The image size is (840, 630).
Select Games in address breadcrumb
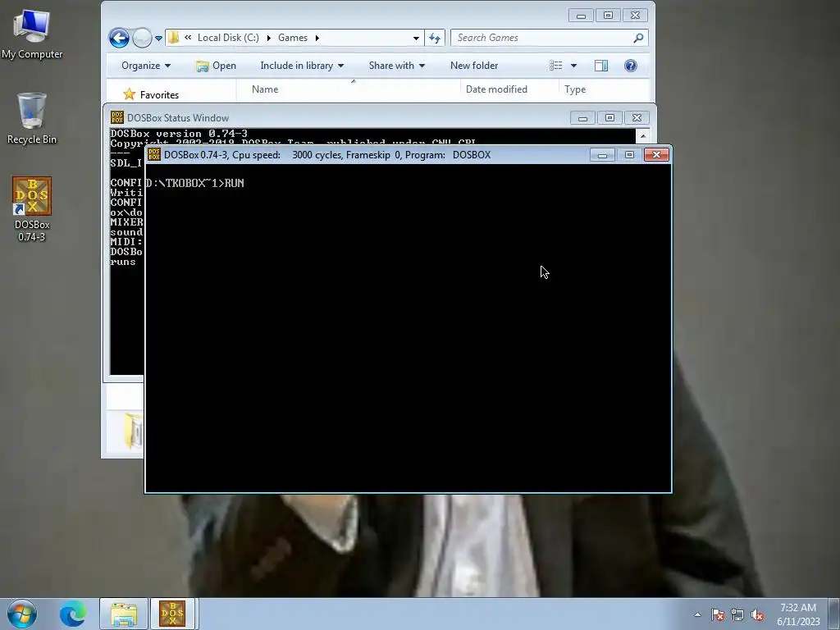tap(293, 38)
